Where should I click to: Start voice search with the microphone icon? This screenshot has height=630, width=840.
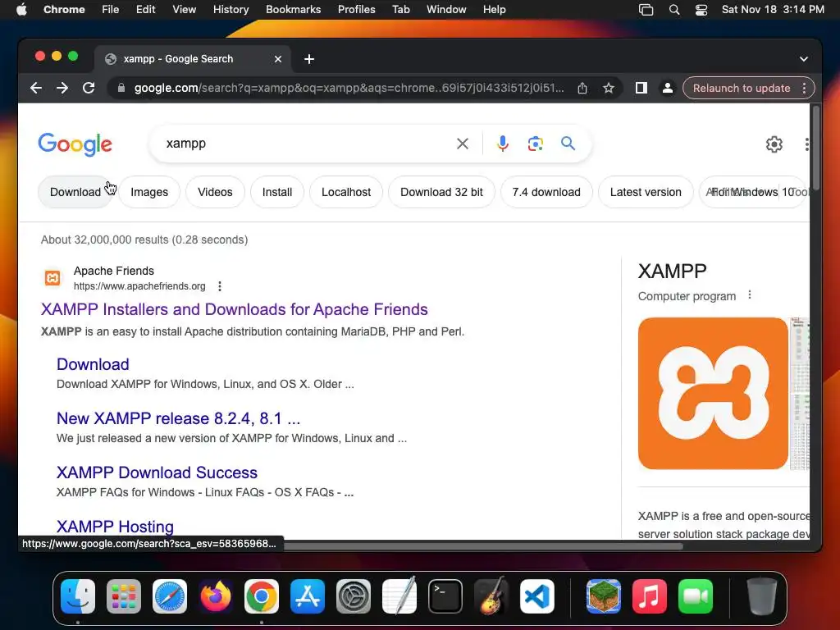pyautogui.click(x=503, y=144)
